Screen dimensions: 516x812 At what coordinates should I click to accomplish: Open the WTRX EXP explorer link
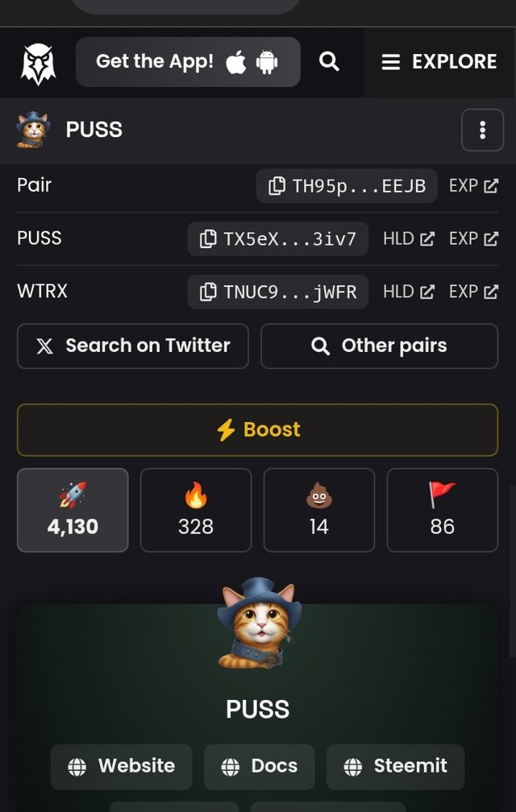coord(473,292)
